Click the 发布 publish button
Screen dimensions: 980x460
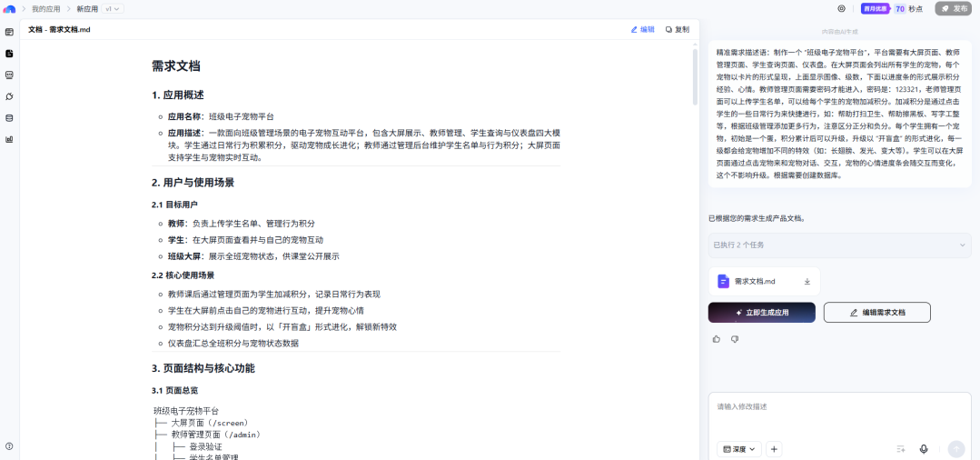[953, 9]
